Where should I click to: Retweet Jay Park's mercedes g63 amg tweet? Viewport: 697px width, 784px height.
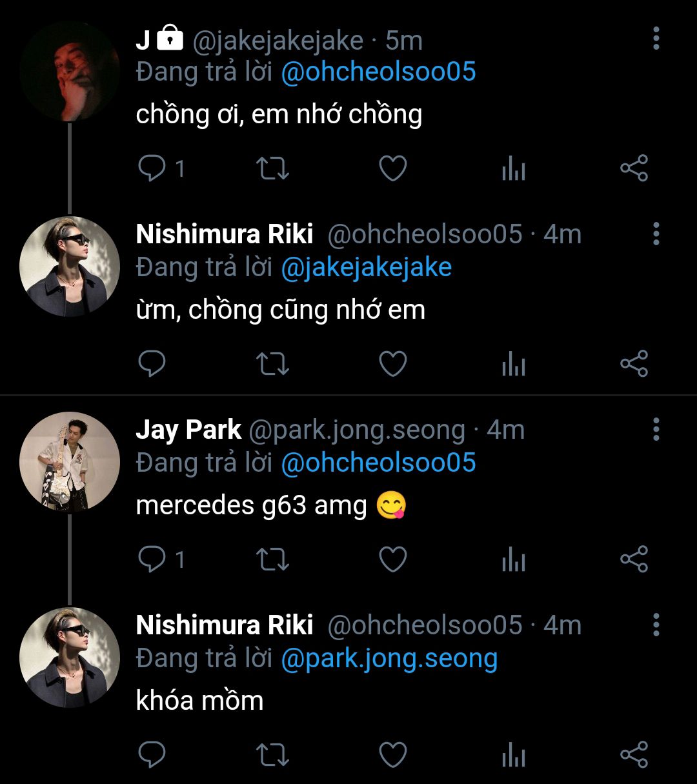click(x=272, y=559)
